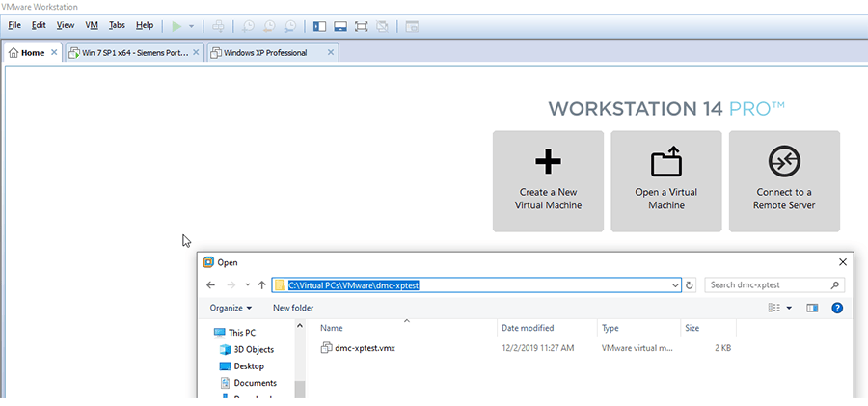The height and width of the screenshot is (406, 868).
Task: Close the Win 7 SP1 x64 tab
Action: pyautogui.click(x=196, y=53)
